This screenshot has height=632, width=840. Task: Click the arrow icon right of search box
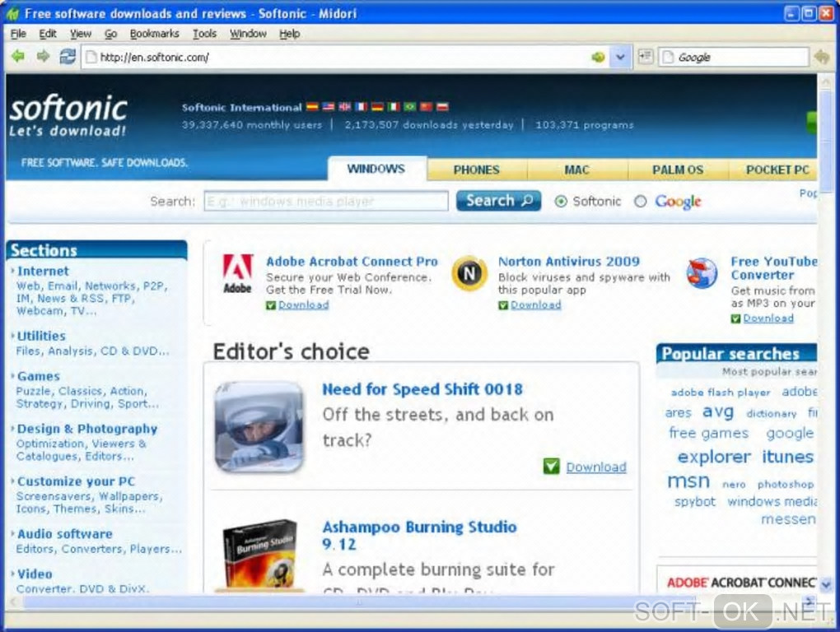(x=821, y=57)
